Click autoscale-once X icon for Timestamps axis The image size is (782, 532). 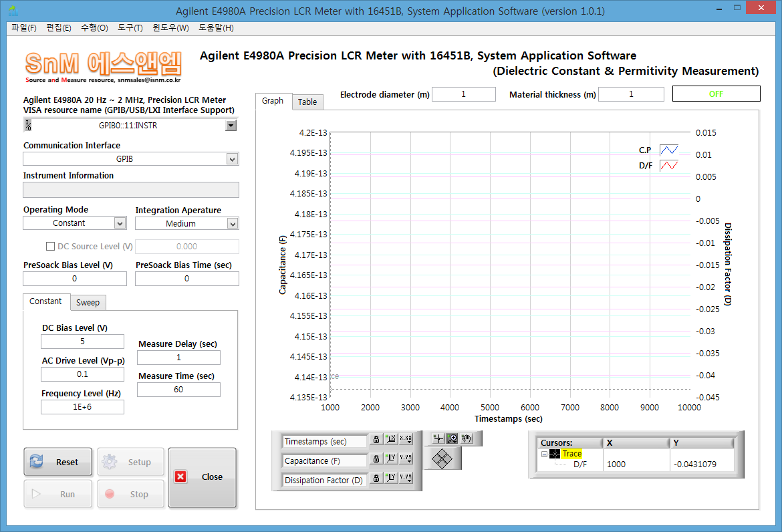tap(391, 439)
